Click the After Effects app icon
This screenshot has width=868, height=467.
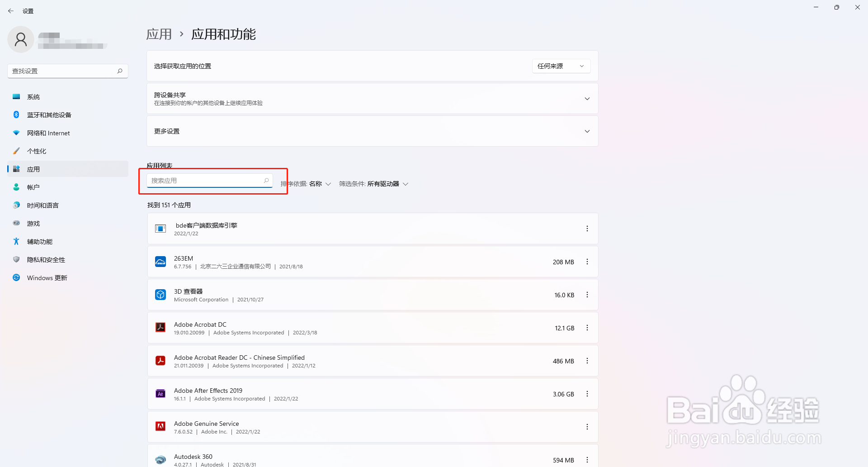pyautogui.click(x=160, y=394)
